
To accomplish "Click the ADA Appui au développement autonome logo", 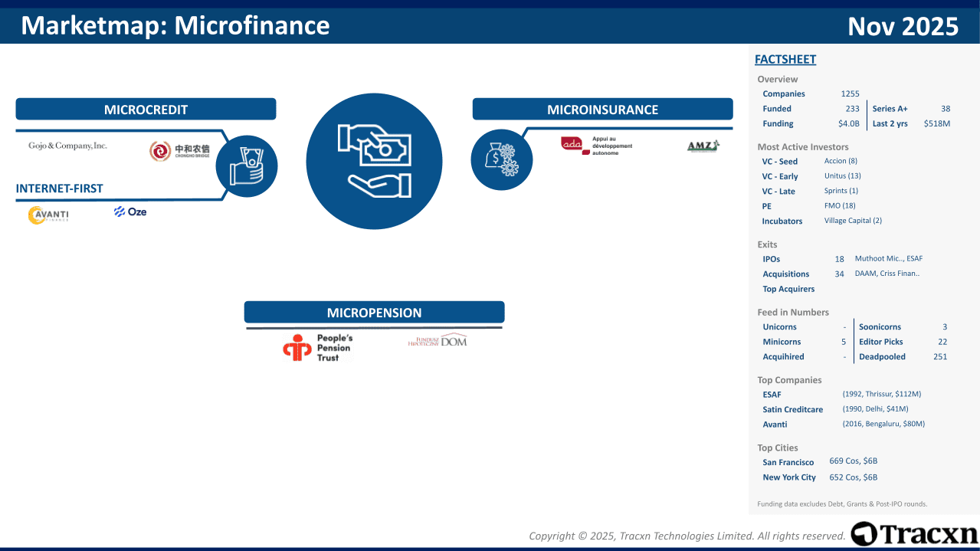I will 597,146.
